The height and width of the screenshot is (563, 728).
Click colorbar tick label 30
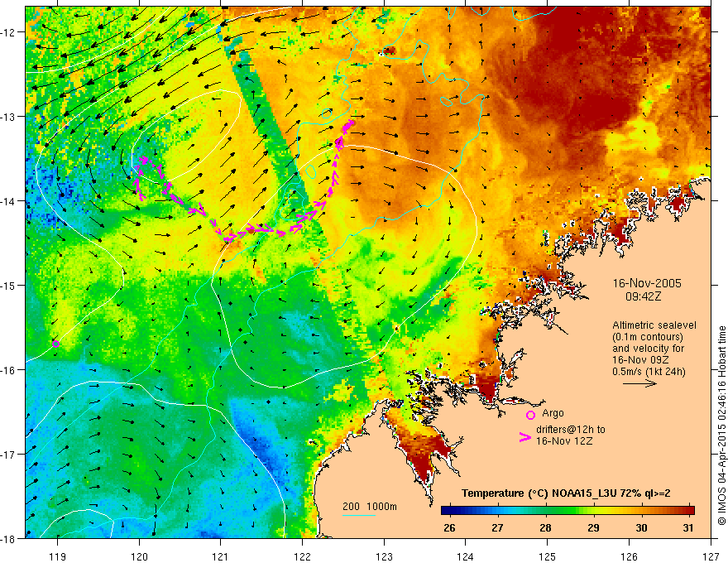click(641, 527)
